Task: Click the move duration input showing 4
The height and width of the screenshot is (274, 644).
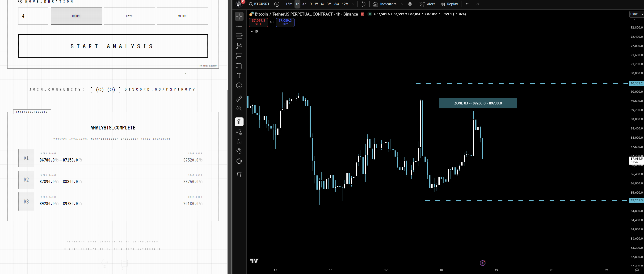Action: (x=33, y=16)
